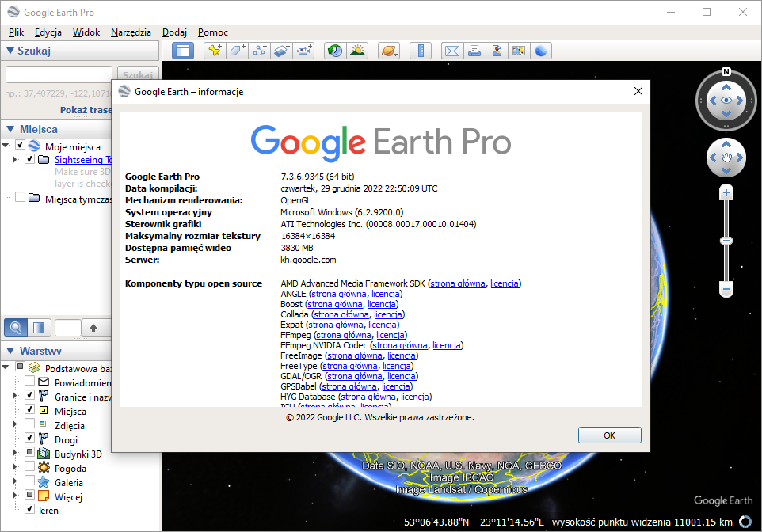762x532 pixels.
Task: Collapse the Szukaj panel
Action: pyautogui.click(x=10, y=51)
